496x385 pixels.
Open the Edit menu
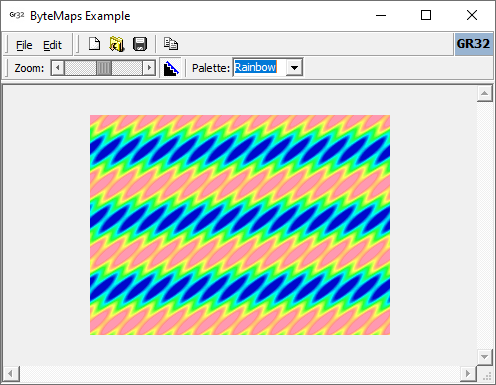coord(52,45)
